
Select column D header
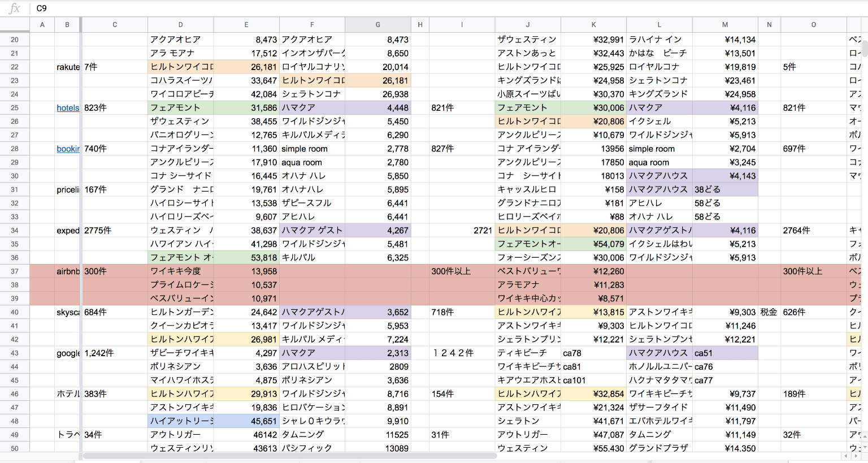pos(181,25)
